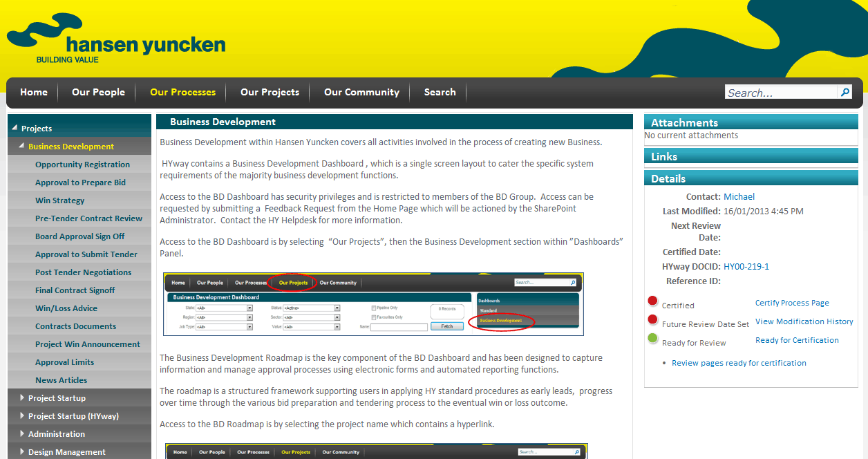Click the Last Modified date 16/01/2013 4:45 PM
Image resolution: width=868 pixels, height=459 pixels.
764,212
